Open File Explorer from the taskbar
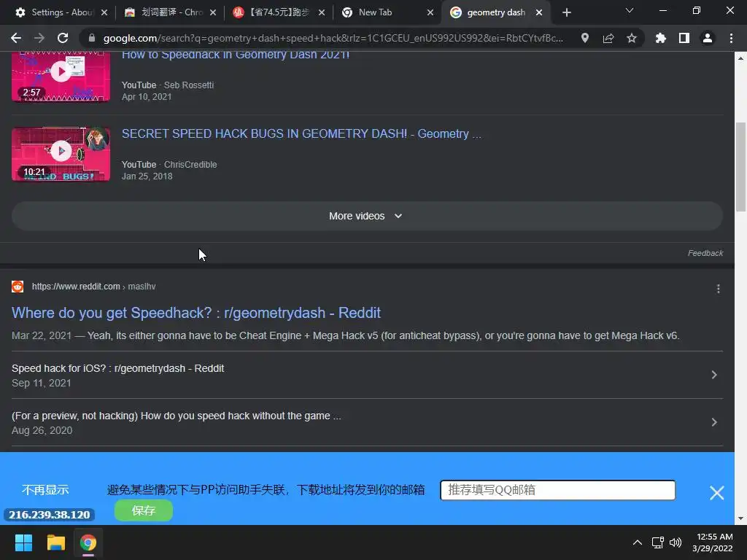This screenshot has height=560, width=747. click(x=55, y=542)
